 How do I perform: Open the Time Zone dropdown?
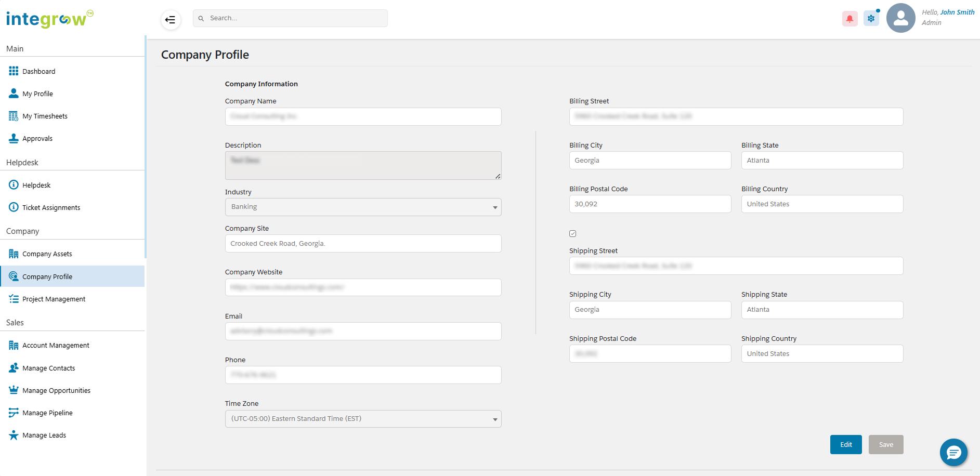point(363,419)
